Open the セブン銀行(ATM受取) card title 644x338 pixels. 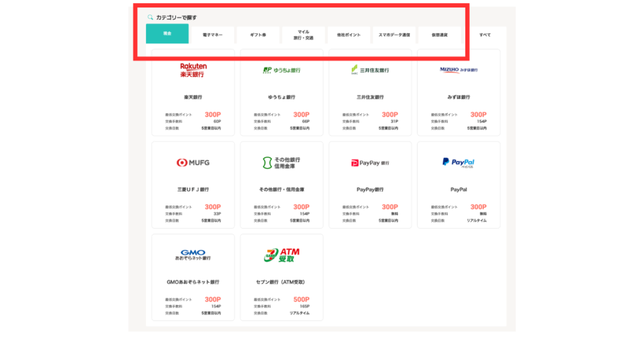(x=281, y=282)
